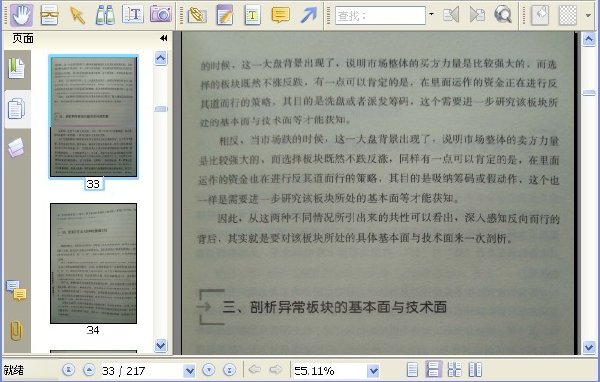
Task: Click into the 查找 search field
Action: pos(380,16)
